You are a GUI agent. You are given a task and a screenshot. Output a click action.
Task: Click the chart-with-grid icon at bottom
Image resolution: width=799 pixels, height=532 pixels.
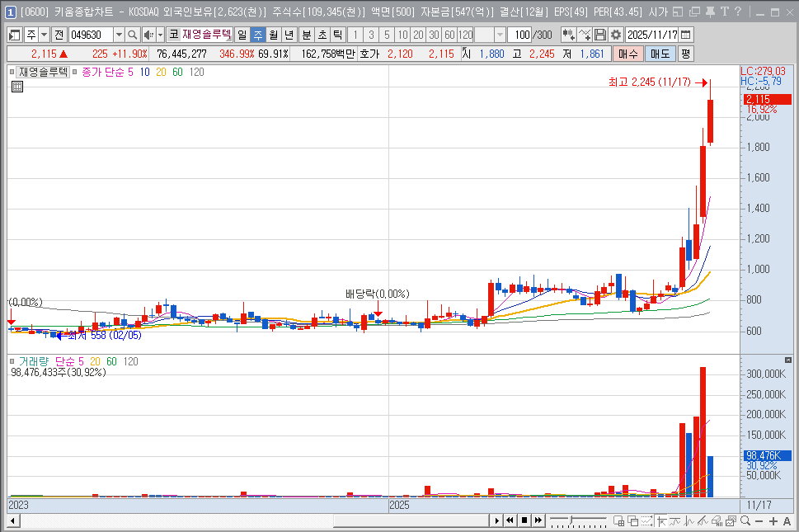tap(619, 520)
